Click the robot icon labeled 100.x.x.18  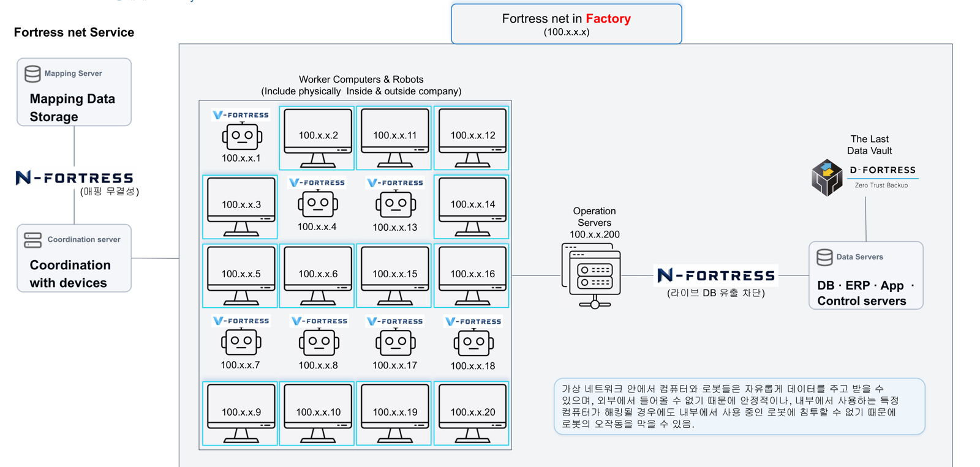pyautogui.click(x=473, y=343)
